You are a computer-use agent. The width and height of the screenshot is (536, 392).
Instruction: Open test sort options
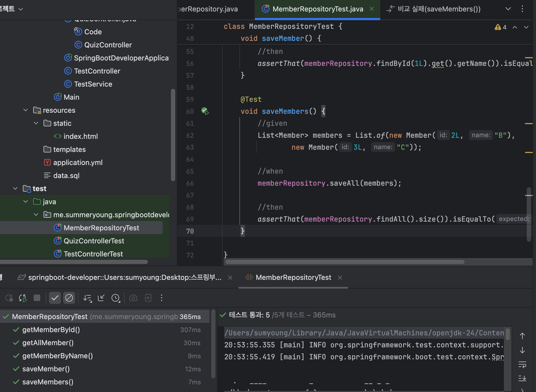pyautogui.click(x=87, y=298)
